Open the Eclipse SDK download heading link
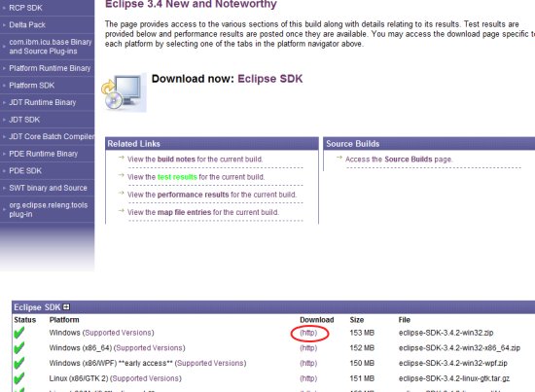535x392 pixels. [x=269, y=79]
